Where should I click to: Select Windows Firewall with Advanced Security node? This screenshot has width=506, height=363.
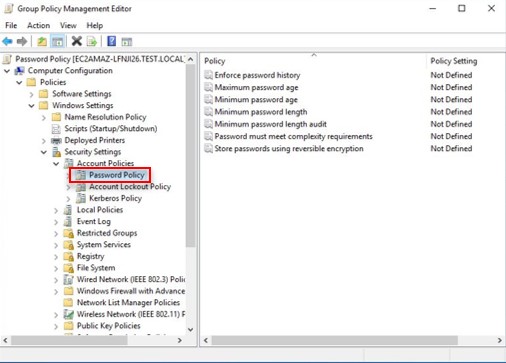coord(131,291)
